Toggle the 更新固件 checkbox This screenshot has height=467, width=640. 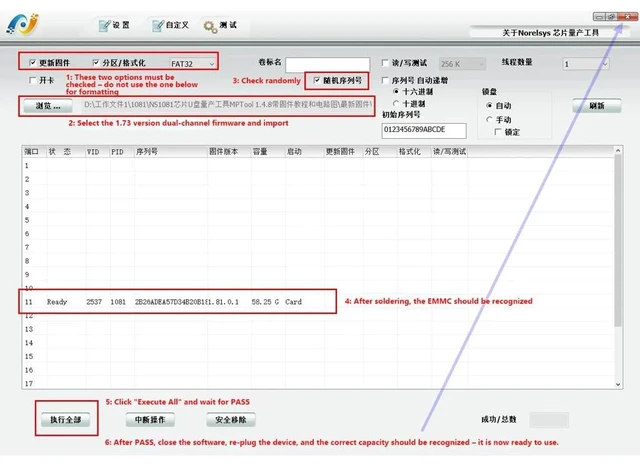coord(32,62)
